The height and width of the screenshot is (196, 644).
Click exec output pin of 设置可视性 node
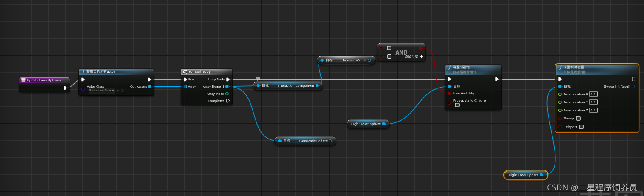coord(497,79)
